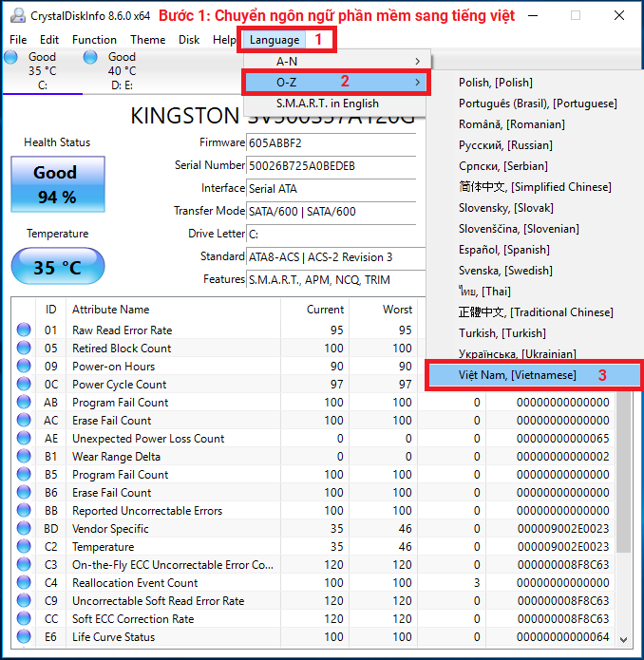The image size is (644, 660).
Task: Select Serbian language
Action: [503, 166]
